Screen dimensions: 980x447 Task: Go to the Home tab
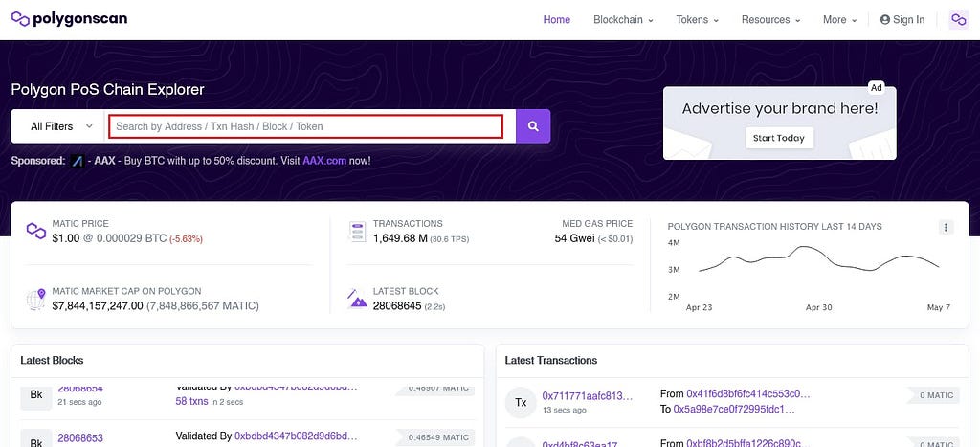tap(556, 20)
